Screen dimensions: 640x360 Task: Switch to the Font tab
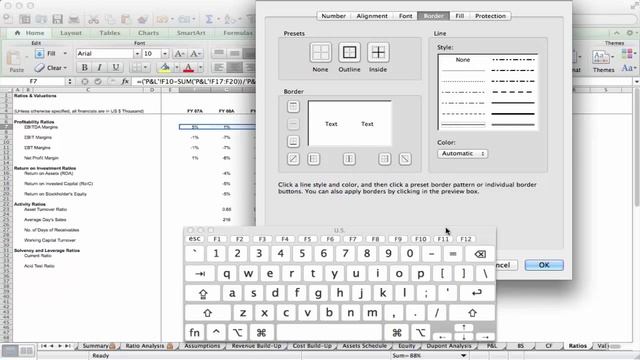point(405,16)
